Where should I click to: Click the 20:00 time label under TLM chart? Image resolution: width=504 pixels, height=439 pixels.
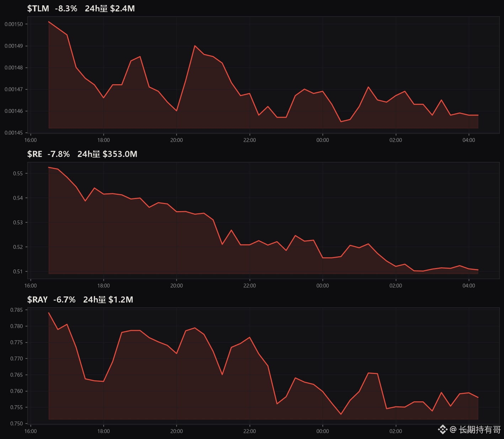tap(176, 140)
